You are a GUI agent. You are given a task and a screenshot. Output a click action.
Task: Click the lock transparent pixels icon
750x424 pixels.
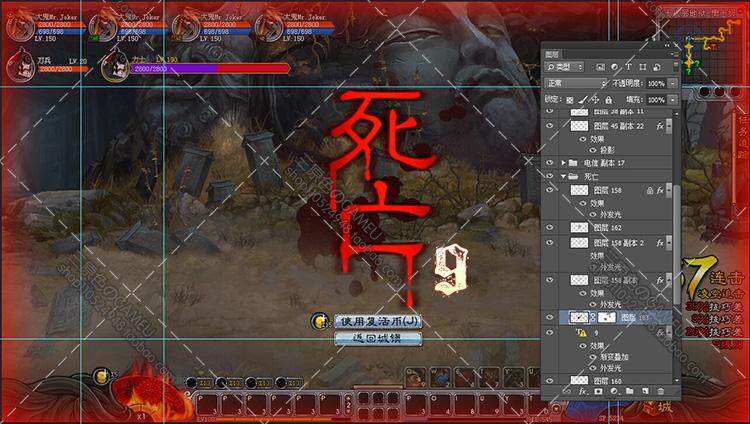coord(570,100)
